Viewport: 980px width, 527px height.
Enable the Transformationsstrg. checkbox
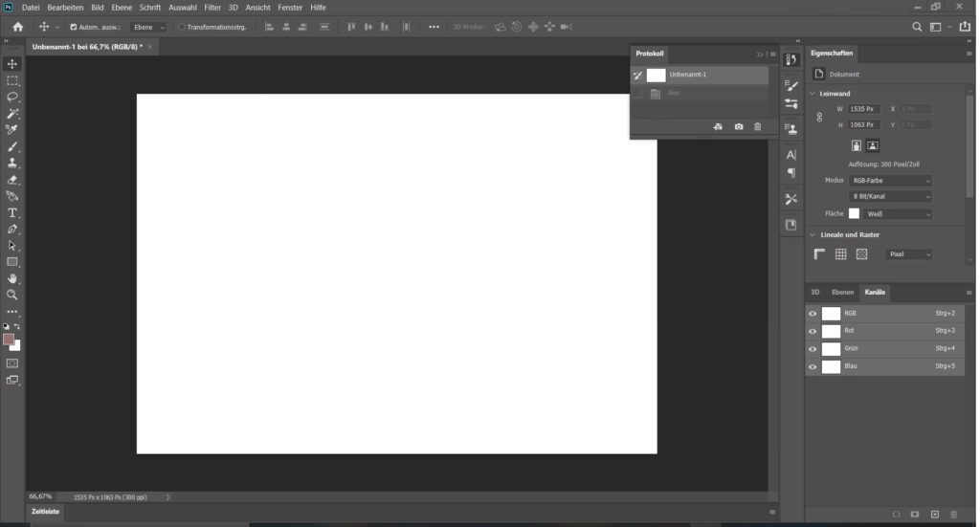click(x=182, y=27)
